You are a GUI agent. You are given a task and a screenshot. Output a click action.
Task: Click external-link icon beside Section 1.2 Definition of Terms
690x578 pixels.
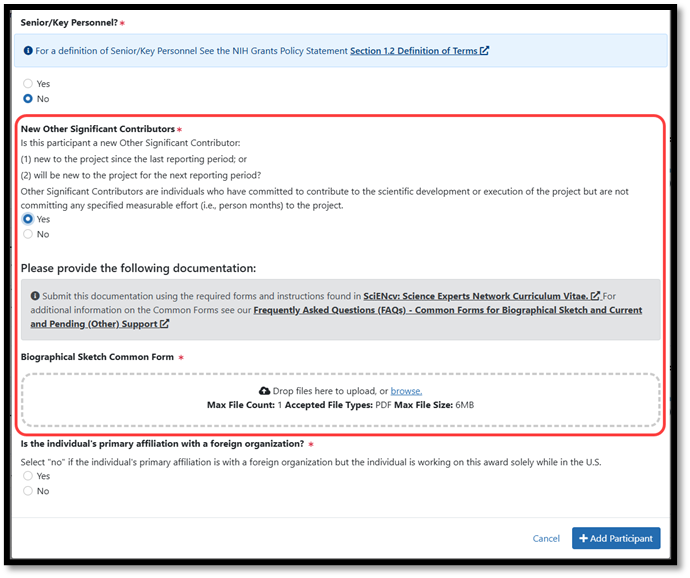click(485, 51)
